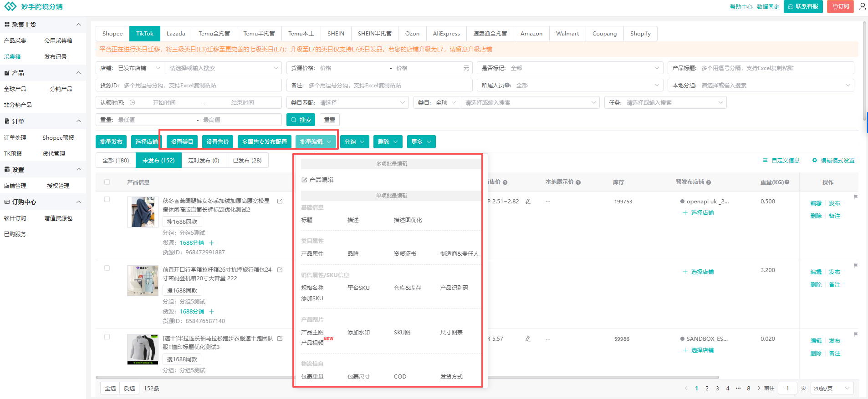The image size is (868, 399).
Task: Click the user profile icon
Action: point(862,6)
